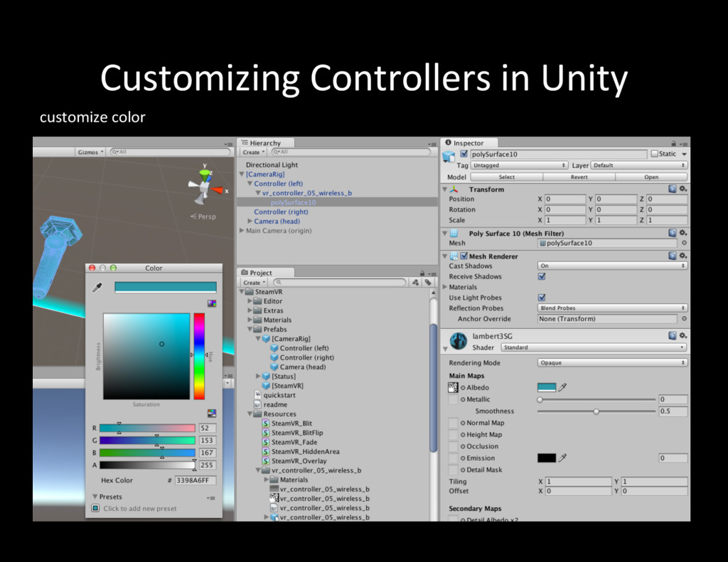
Task: Collapse the [CameraRig] hierarchy item
Action: pos(242,174)
